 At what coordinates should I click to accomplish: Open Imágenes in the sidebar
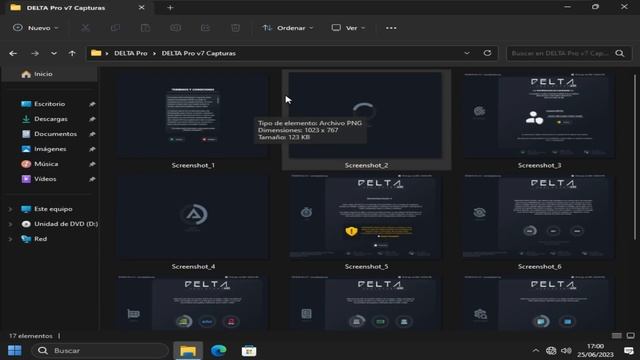(50, 149)
